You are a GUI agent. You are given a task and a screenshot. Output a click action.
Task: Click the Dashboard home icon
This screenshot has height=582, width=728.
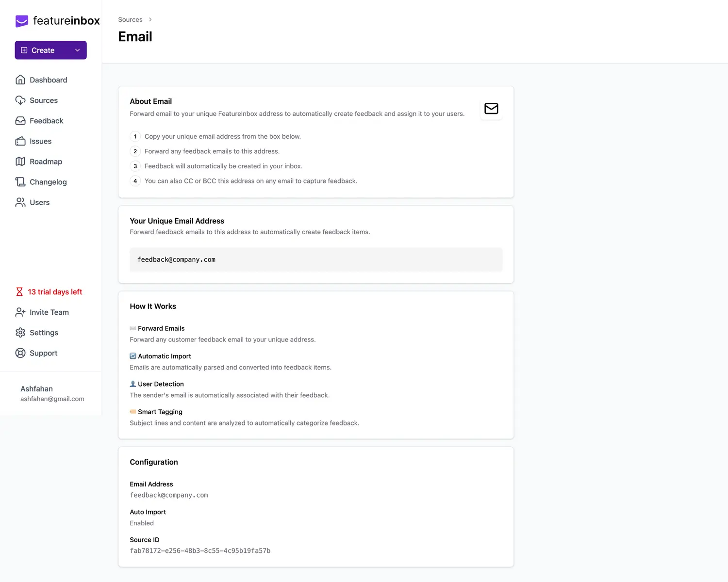click(20, 80)
